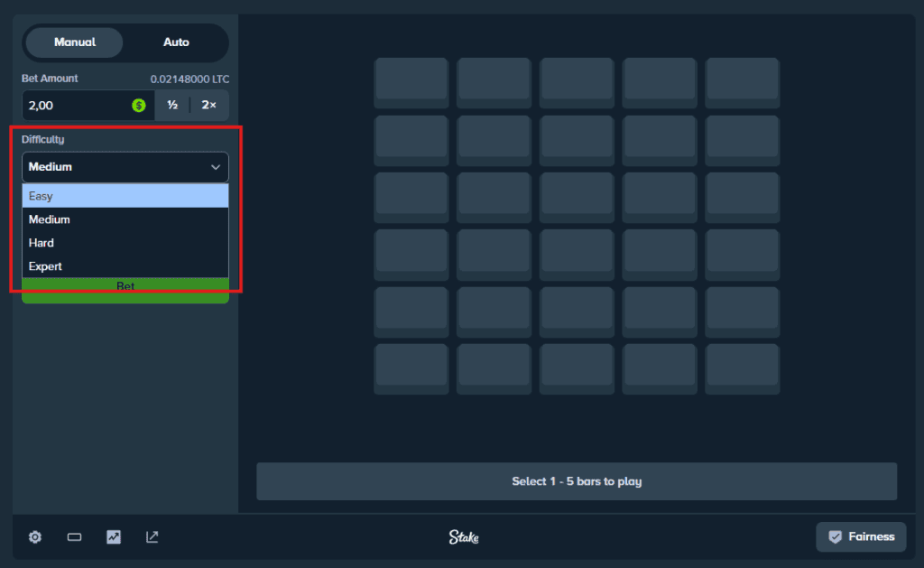
Task: Click the Bet Amount input field
Action: pos(77,106)
